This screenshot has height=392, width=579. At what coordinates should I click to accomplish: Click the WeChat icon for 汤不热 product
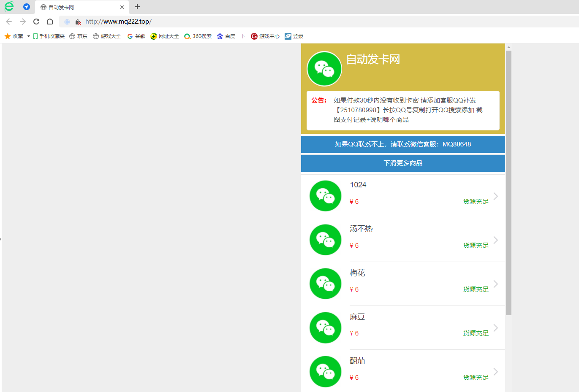click(325, 240)
